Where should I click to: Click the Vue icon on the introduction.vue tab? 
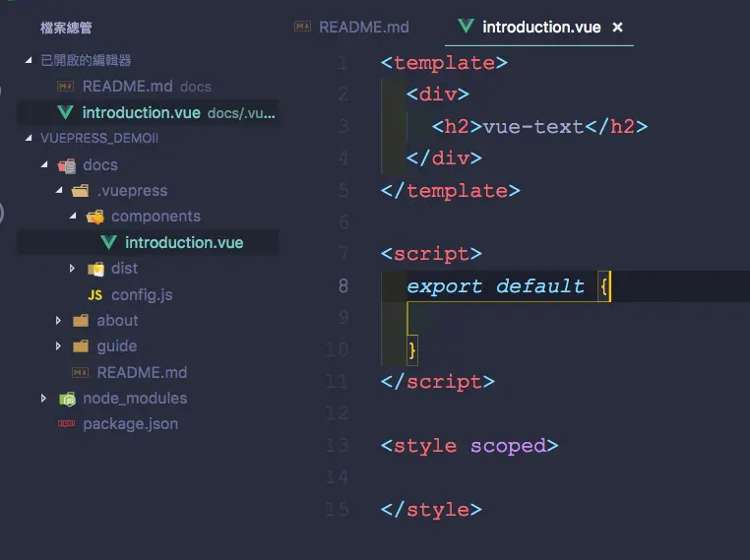[x=466, y=26]
